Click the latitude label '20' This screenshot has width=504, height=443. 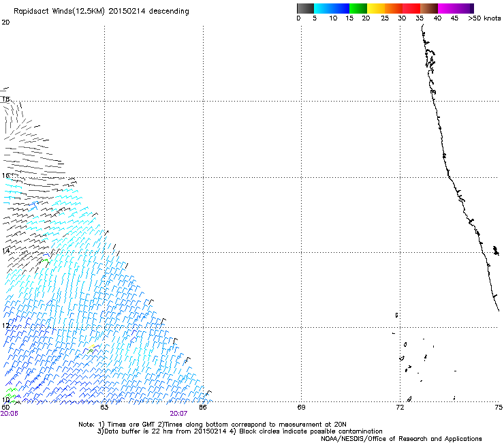(x=5, y=22)
